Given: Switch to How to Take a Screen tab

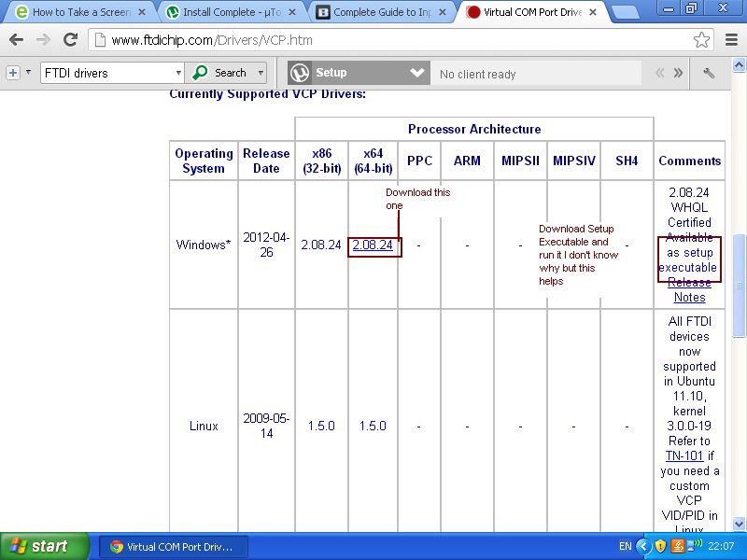Looking at the screenshot, I should (x=81, y=12).
